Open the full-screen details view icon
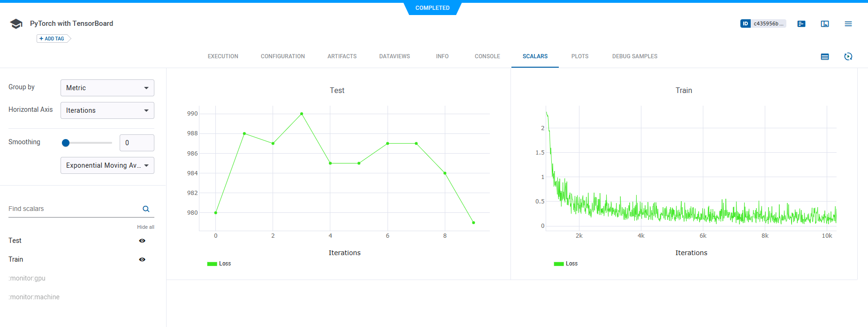Screen dimensions: 868x327 click(x=825, y=24)
